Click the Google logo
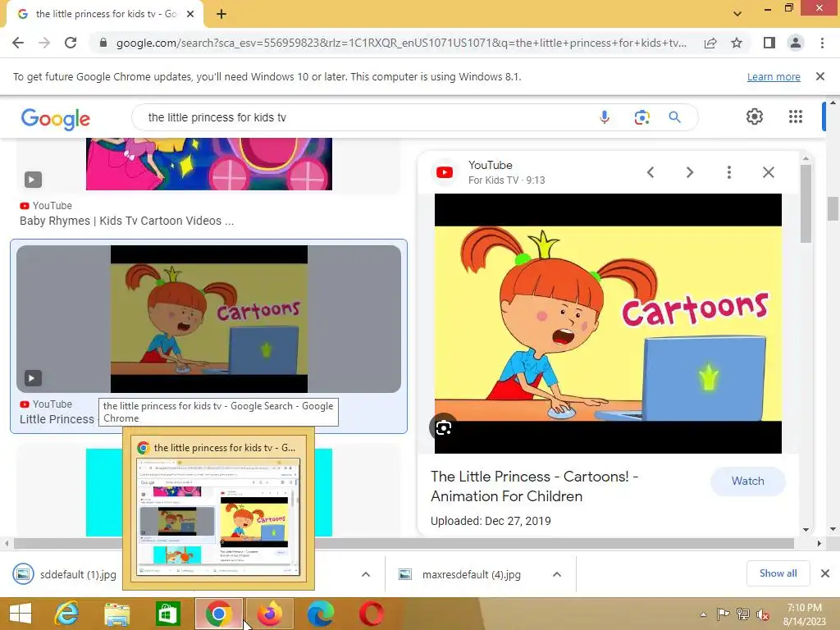Viewport: 840px width, 630px height. coord(56,119)
